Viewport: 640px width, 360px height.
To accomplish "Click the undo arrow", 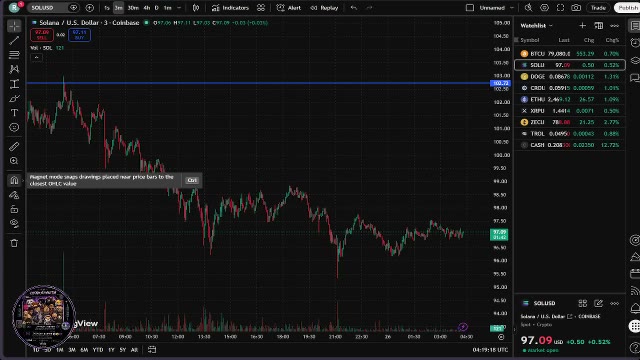I will (353, 8).
